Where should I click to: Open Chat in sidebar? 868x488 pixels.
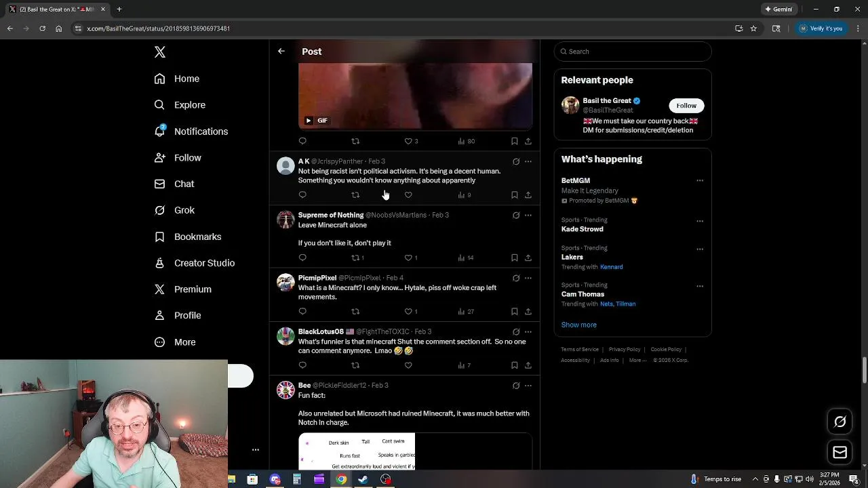(x=174, y=184)
